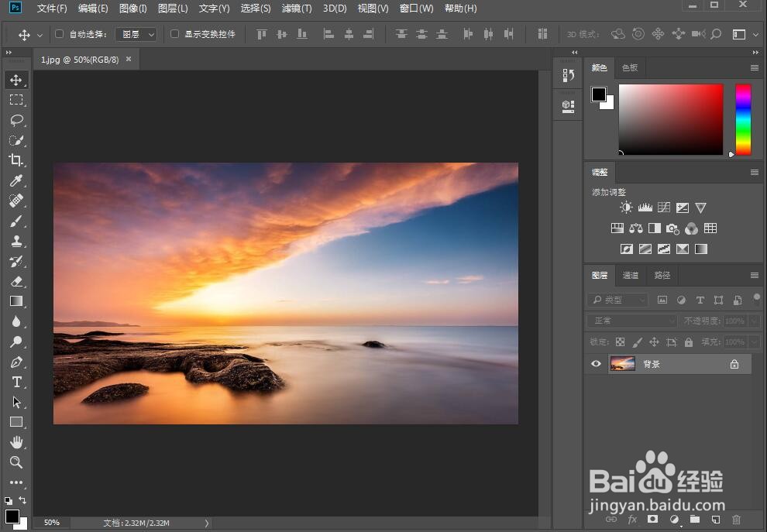
Task: Select the Dodge tool
Action: pyautogui.click(x=16, y=342)
